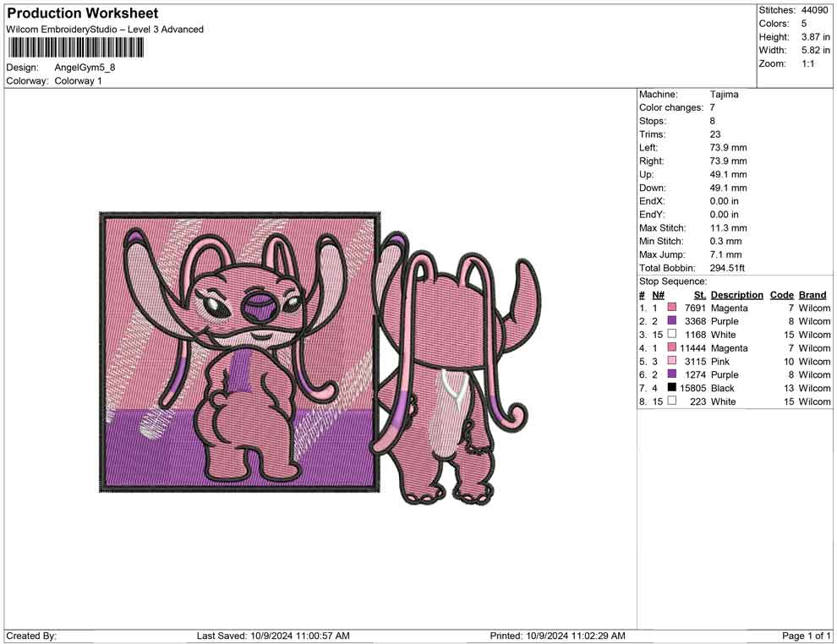This screenshot has height=644, width=837.
Task: Click 'Wilcom EmbroideryStudio – Level 3 Advanced' text
Action: [105, 30]
